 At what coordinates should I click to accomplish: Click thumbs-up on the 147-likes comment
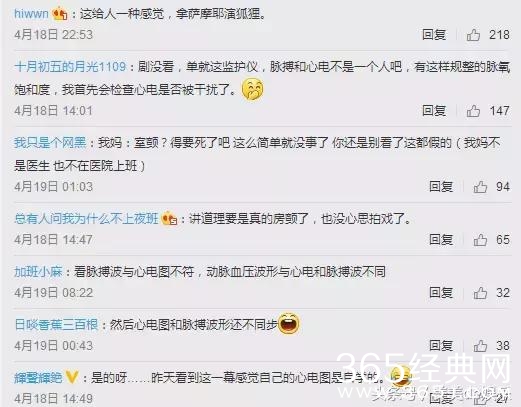(x=473, y=111)
